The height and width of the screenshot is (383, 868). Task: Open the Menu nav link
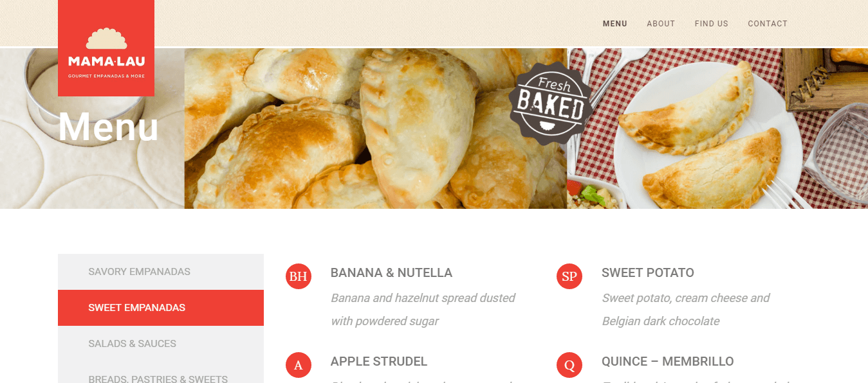615,24
